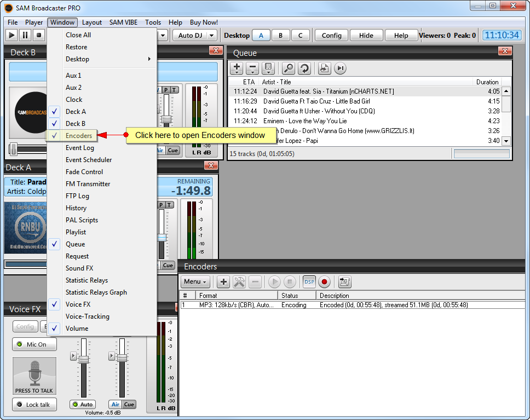Switch to Desktop B layout button
Image resolution: width=530 pixels, height=420 pixels.
click(x=281, y=36)
